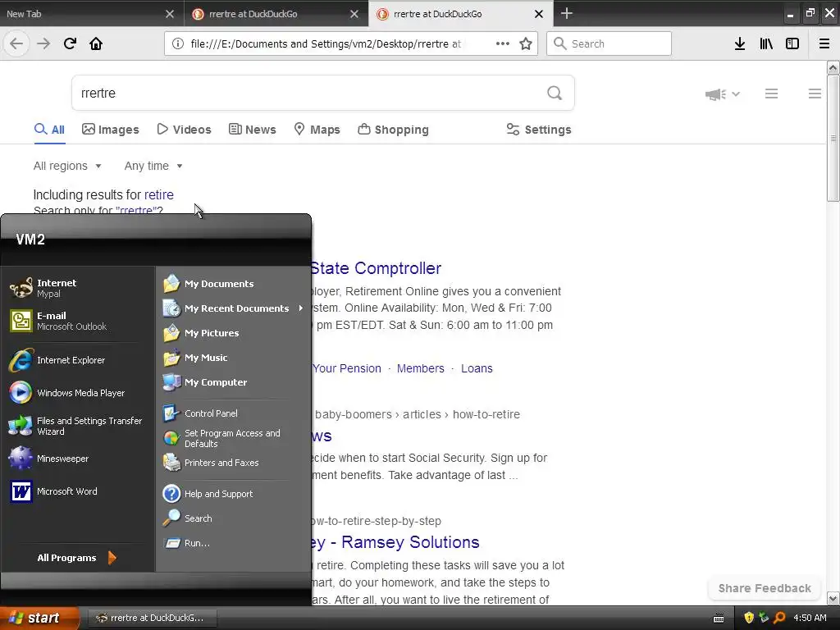Select the Images search tab
Screen dimensions: 840x630
click(x=111, y=130)
